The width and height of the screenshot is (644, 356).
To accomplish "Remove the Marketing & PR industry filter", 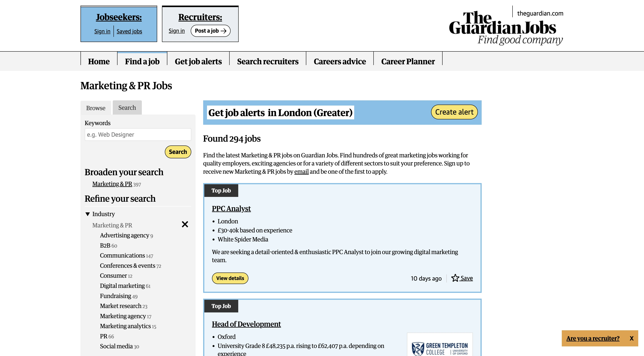I will click(x=185, y=224).
